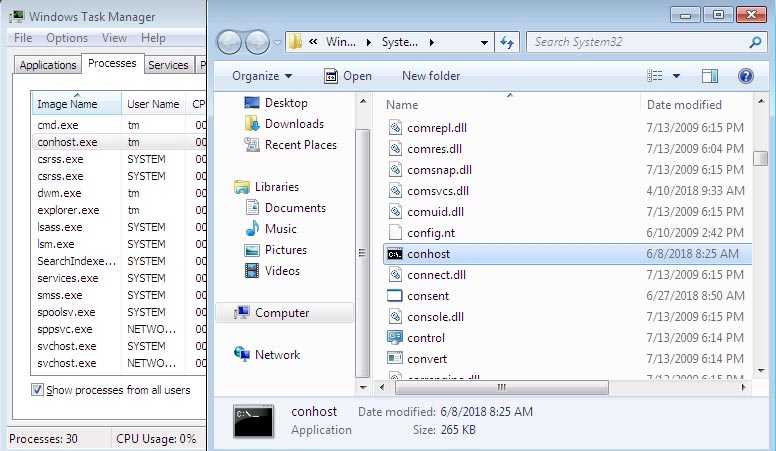
Task: Select the connect.dll file icon
Action: 395,275
